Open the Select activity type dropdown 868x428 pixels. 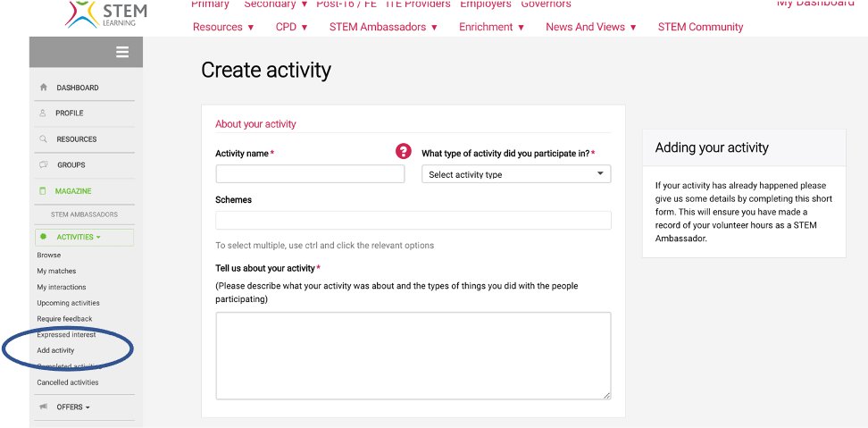(x=516, y=174)
